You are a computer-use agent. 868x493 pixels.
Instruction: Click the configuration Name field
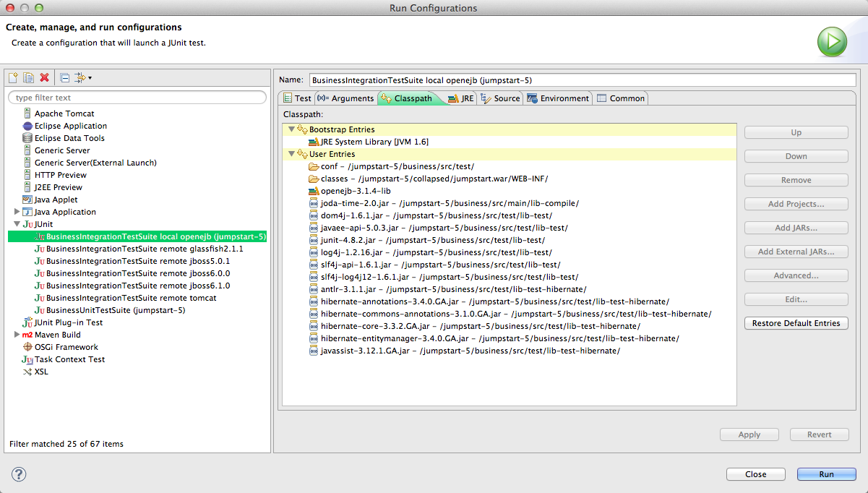582,80
